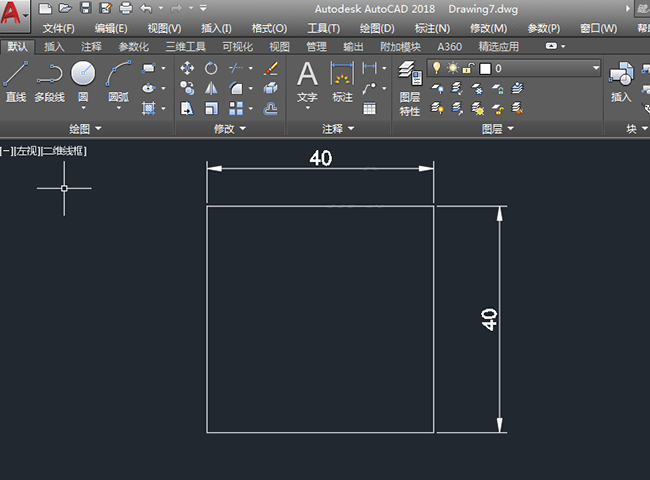Toggle the layer on/off lightbulb icon

(x=436, y=68)
